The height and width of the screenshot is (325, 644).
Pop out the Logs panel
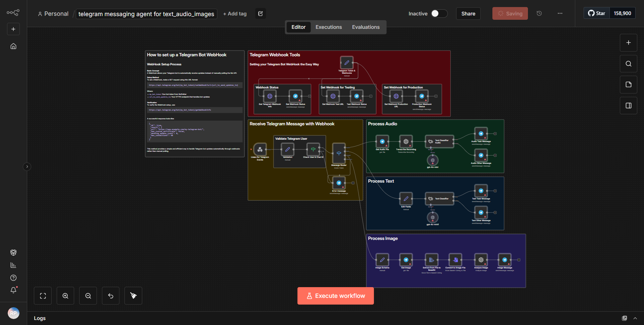click(x=625, y=318)
